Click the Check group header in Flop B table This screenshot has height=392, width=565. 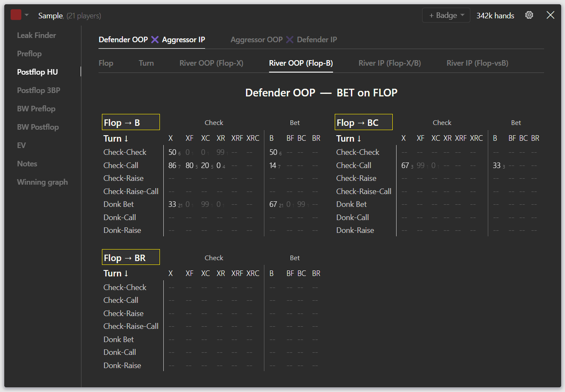pyautogui.click(x=214, y=123)
